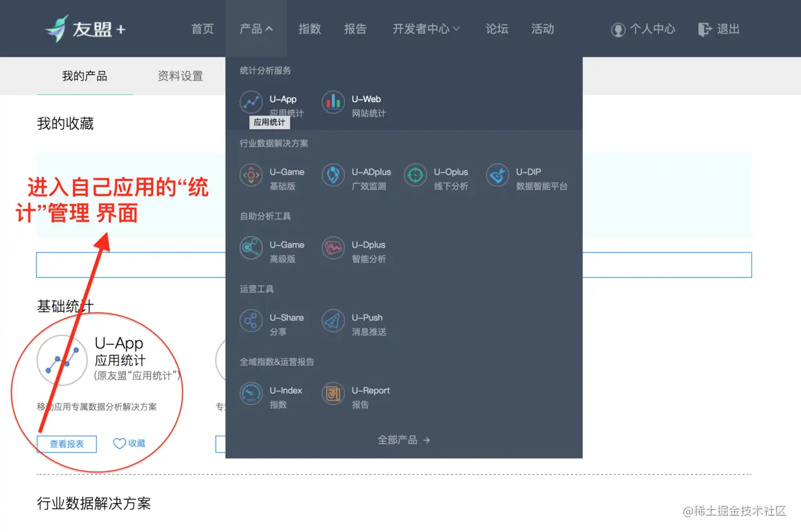
Task: Open U-Index 指数 icon
Action: [251, 394]
